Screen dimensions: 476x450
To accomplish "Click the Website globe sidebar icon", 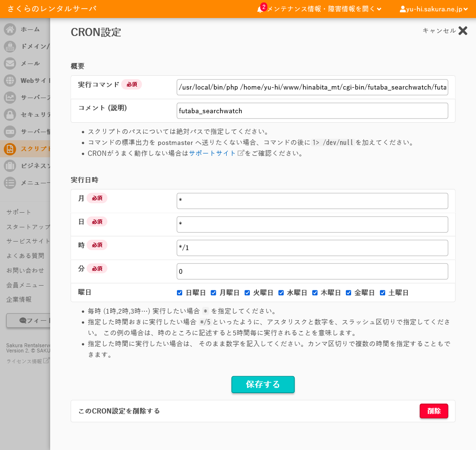I will tap(10, 81).
